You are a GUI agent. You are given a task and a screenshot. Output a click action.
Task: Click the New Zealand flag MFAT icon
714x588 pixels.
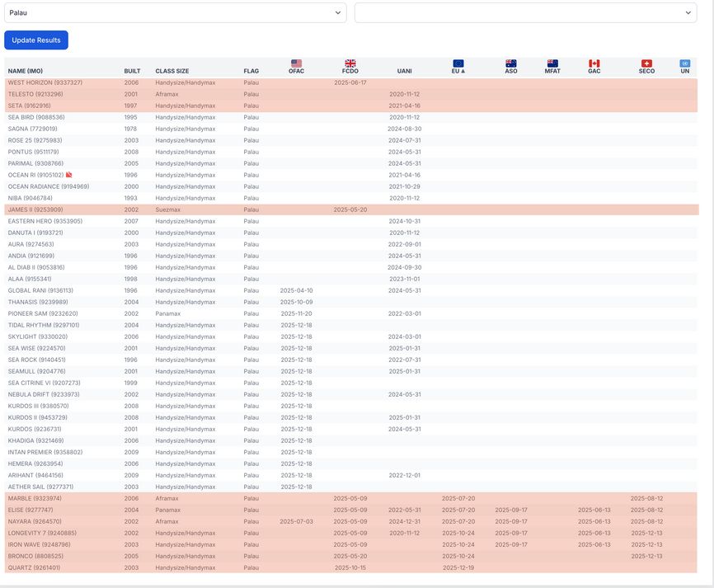(x=552, y=64)
